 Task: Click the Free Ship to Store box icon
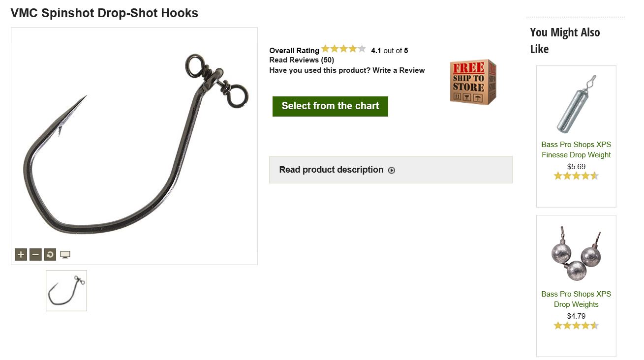pyautogui.click(x=473, y=82)
